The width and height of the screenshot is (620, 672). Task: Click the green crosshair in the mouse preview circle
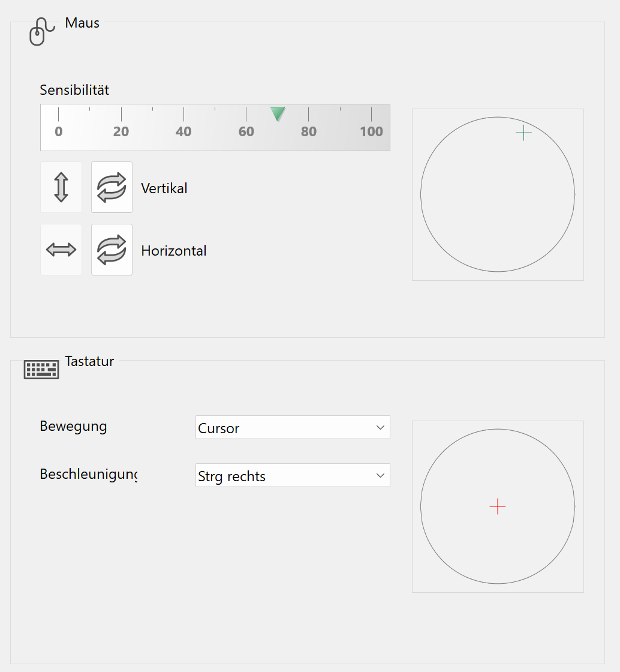pyautogui.click(x=523, y=133)
